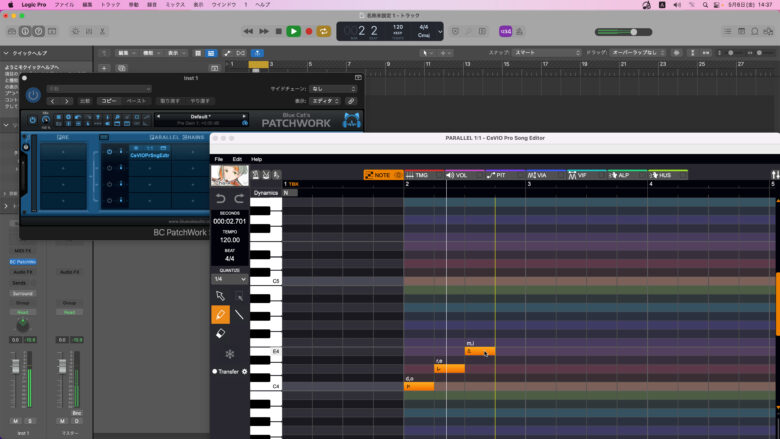This screenshot has height=439, width=780.
Task: Undo the last edit in CeVIO Song Editor
Action: 220,199
